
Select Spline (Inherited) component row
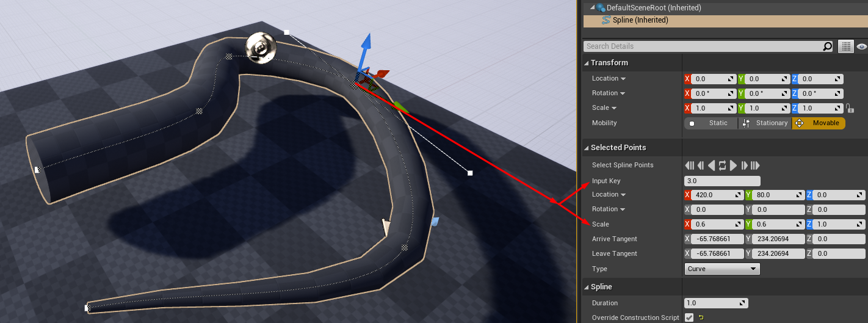(x=725, y=20)
